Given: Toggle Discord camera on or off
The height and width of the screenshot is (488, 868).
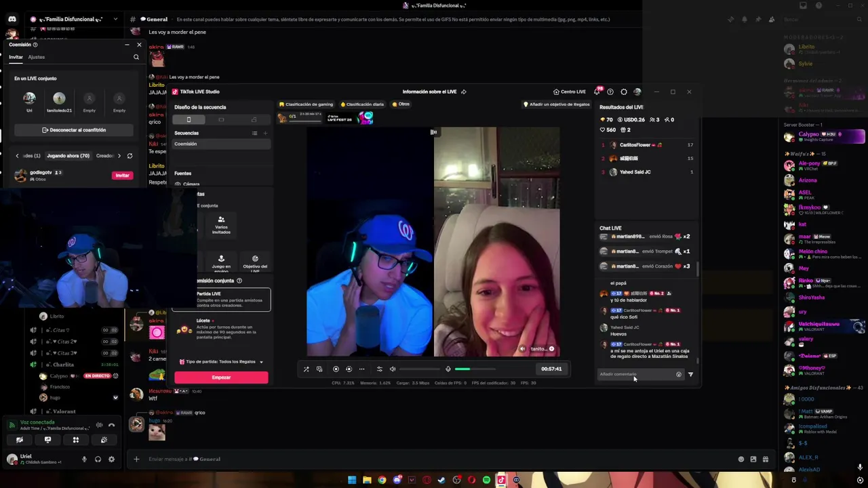Looking at the screenshot, I should [x=20, y=440].
